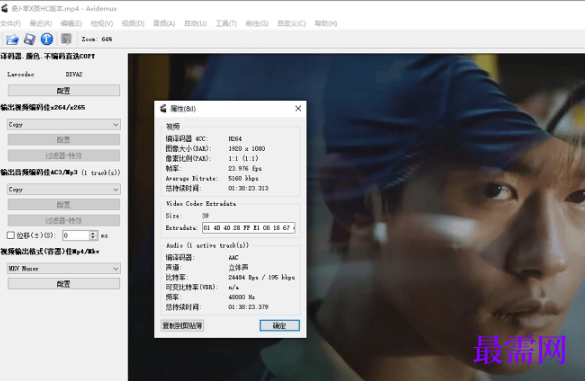Click the H264 codec value
Viewport: 585px width, 381px height.
pyautogui.click(x=235, y=138)
